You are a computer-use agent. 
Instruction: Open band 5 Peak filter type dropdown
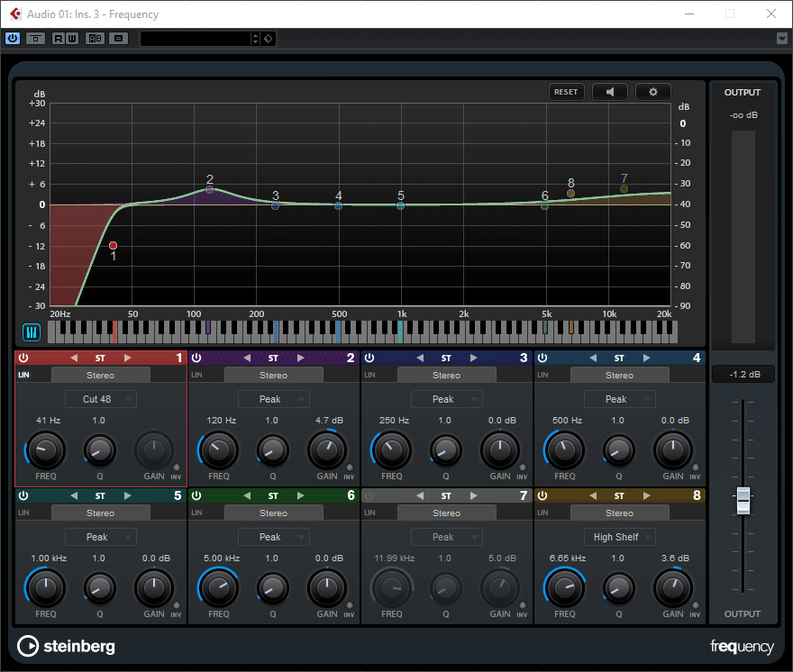click(x=101, y=537)
